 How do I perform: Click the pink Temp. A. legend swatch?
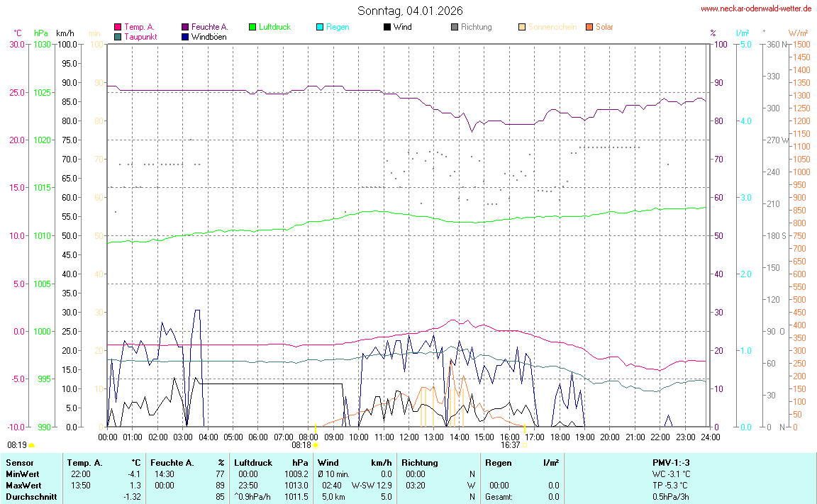click(118, 27)
